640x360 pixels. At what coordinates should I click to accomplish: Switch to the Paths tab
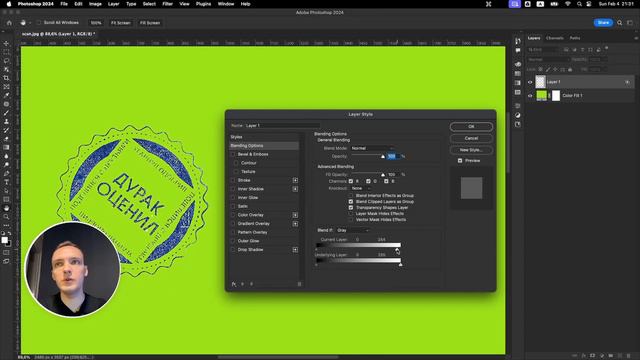[x=575, y=38]
